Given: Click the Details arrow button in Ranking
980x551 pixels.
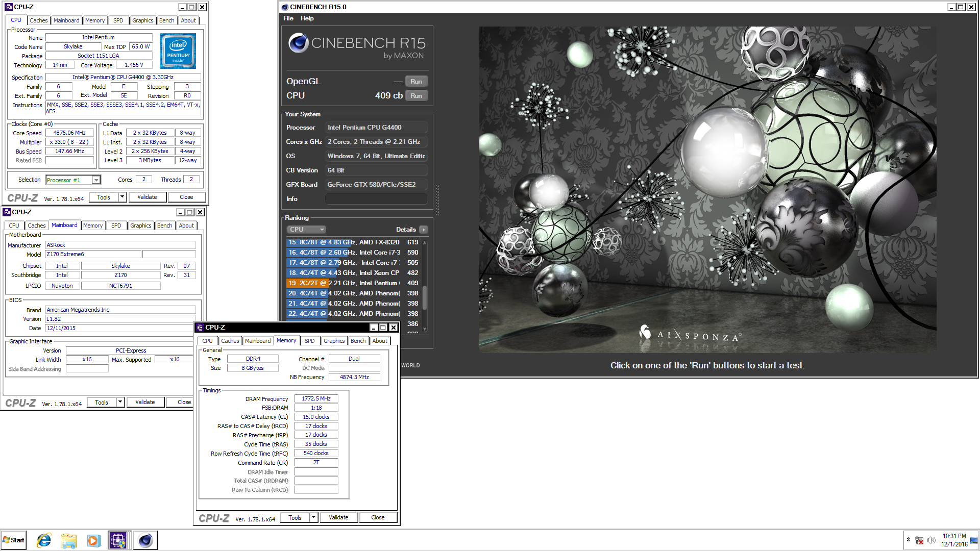Looking at the screenshot, I should click(x=424, y=230).
